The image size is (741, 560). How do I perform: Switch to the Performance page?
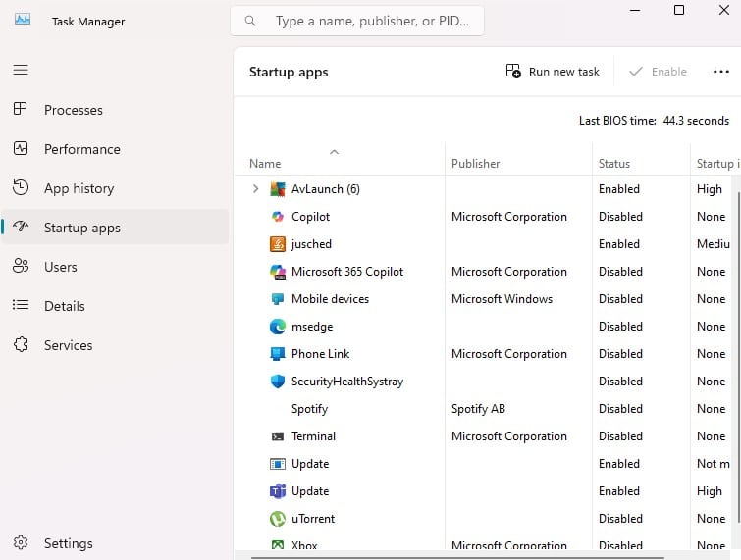coord(115,149)
